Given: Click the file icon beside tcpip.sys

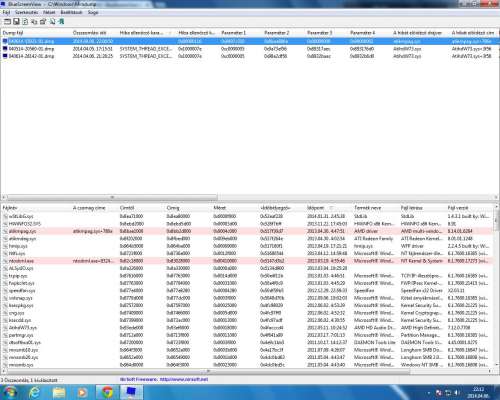Looking at the screenshot, I should pyautogui.click(x=5, y=276).
